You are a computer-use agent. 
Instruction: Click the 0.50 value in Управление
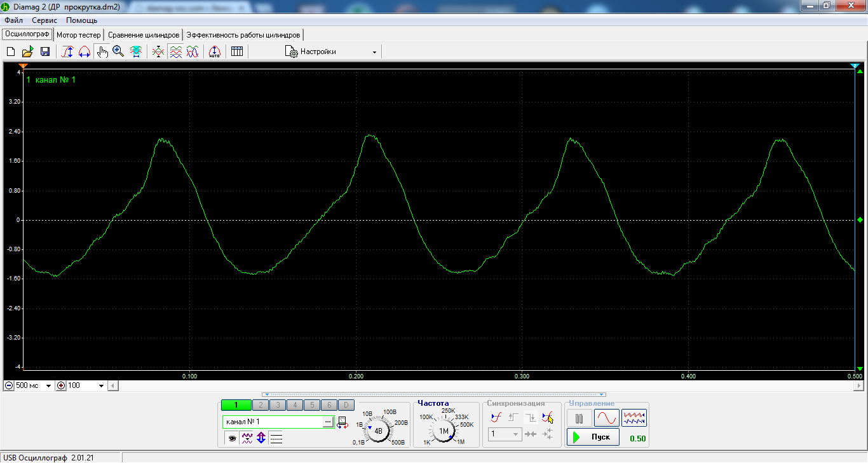[x=637, y=438]
